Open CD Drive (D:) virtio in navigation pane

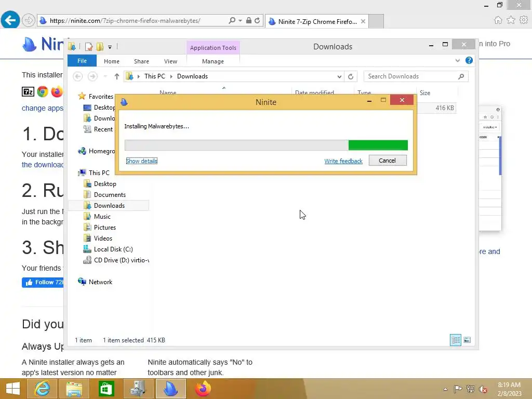(x=116, y=260)
